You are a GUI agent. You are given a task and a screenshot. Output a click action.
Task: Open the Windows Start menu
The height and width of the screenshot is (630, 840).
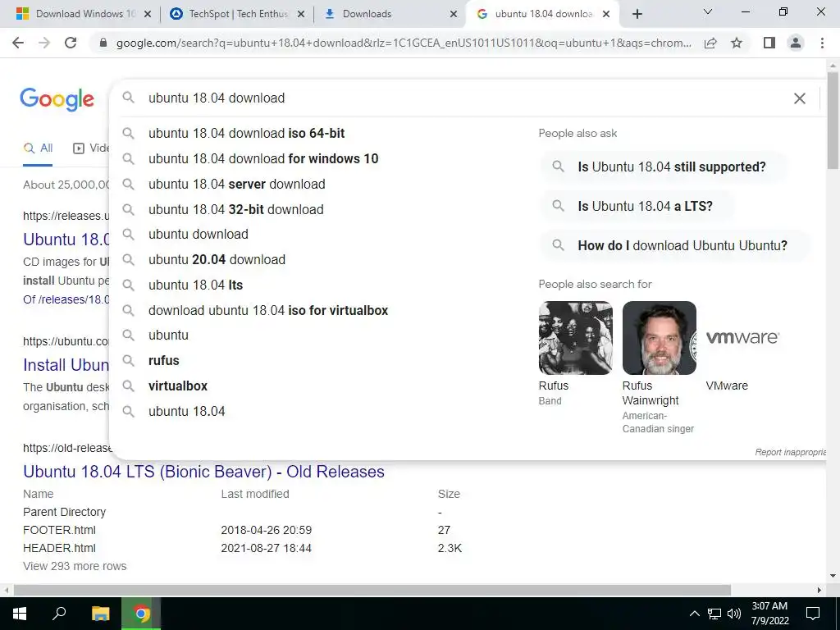click(x=20, y=614)
